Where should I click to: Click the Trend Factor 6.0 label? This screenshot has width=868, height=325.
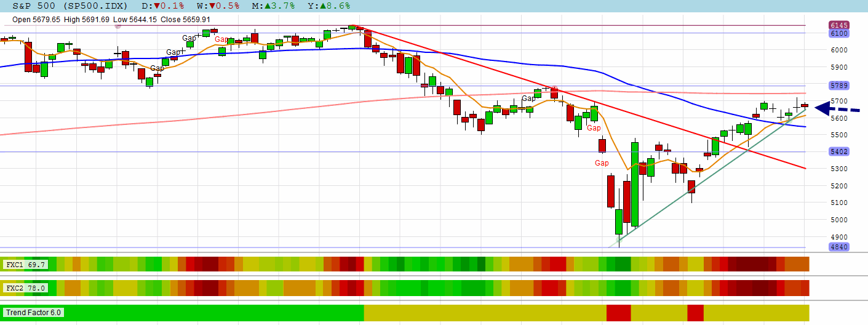point(34,313)
